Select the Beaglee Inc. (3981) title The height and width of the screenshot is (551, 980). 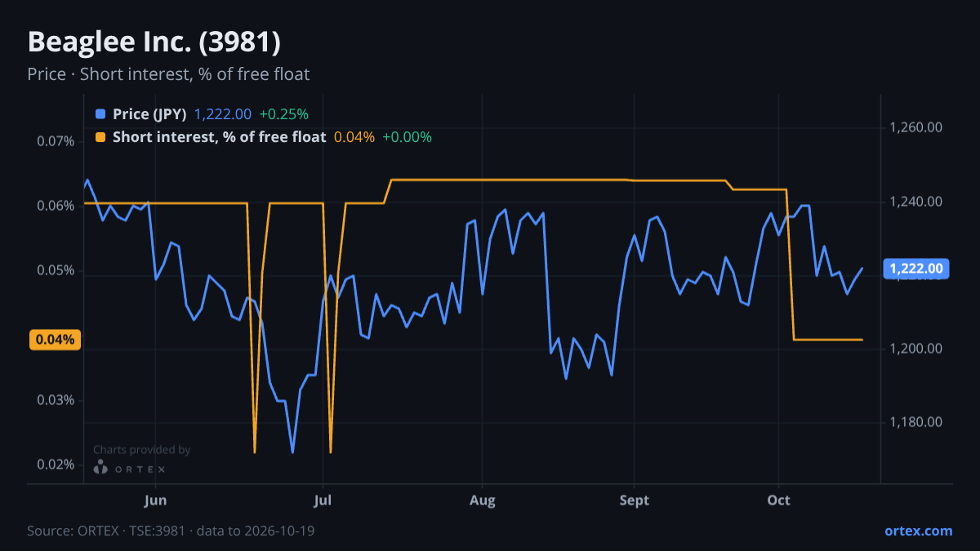pyautogui.click(x=154, y=42)
